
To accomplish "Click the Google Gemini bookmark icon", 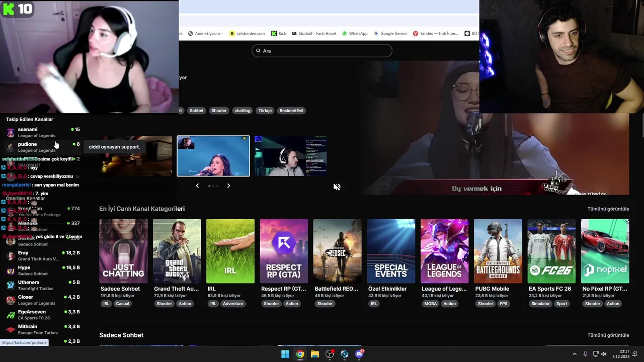I will [x=376, y=34].
